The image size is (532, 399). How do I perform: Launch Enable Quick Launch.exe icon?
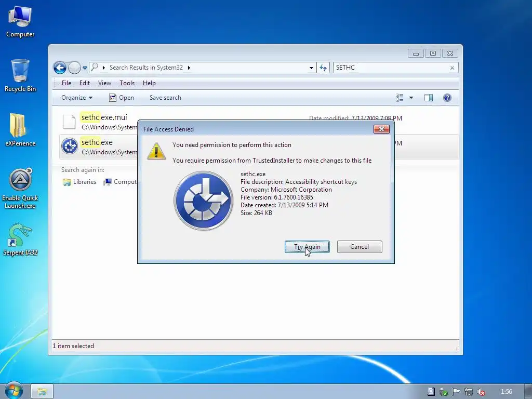(x=20, y=188)
